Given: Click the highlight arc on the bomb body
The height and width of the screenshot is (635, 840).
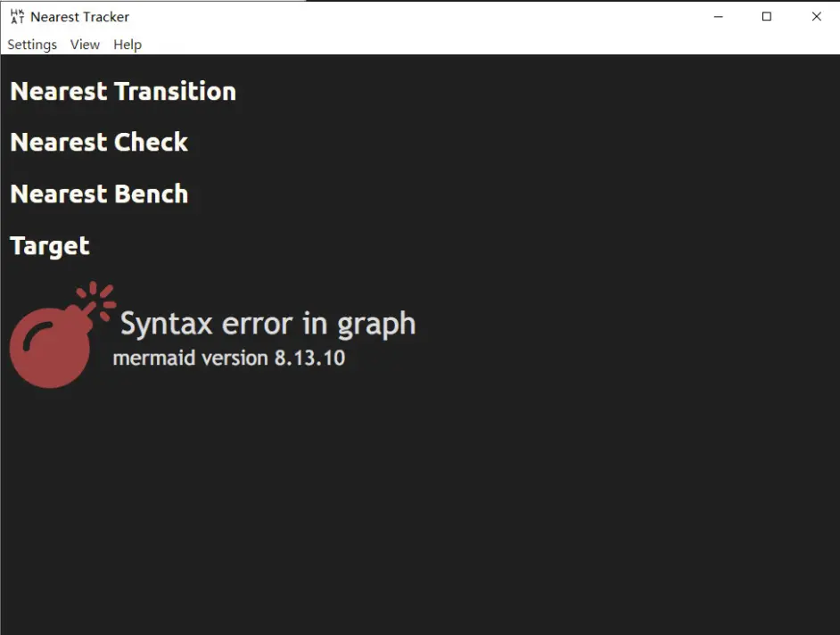Looking at the screenshot, I should tap(37, 336).
